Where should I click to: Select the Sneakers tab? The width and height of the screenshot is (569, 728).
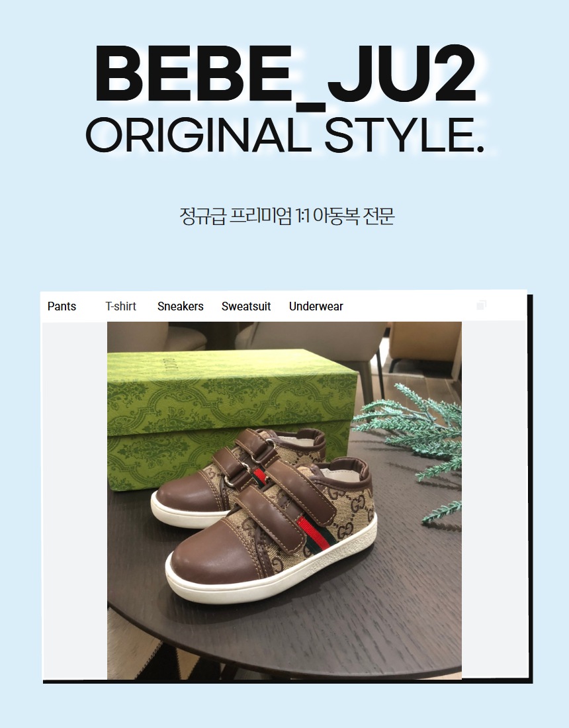tap(181, 306)
